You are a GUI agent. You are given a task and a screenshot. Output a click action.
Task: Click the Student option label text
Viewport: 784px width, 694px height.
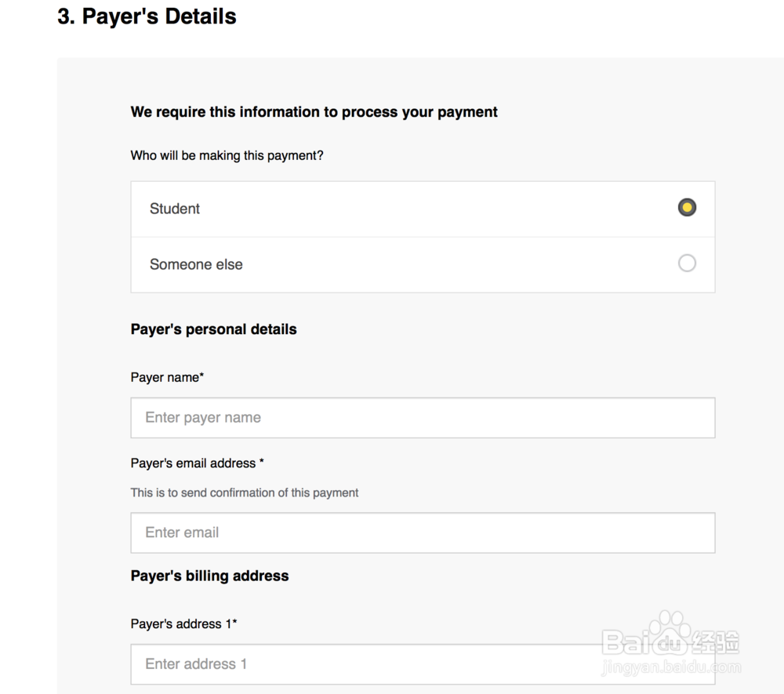[175, 209]
